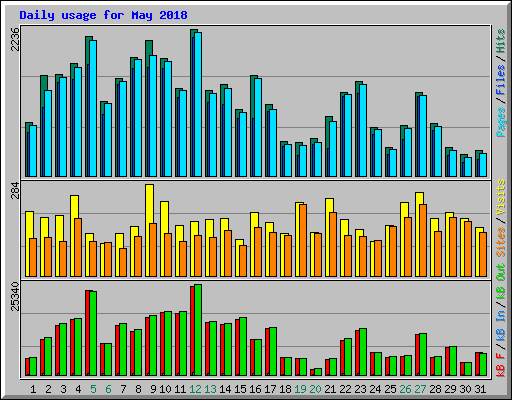
Task: Click the tallest green kB bar, above day 12
Action: 198,330
